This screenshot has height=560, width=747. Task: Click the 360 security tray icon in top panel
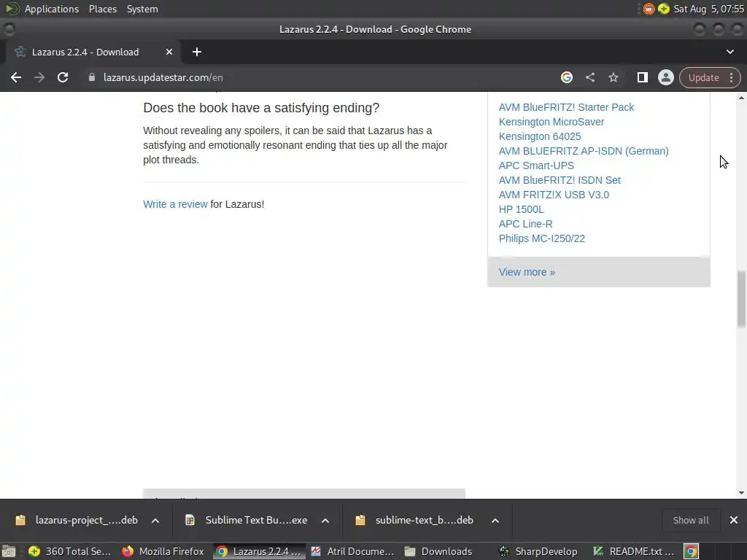[664, 9]
